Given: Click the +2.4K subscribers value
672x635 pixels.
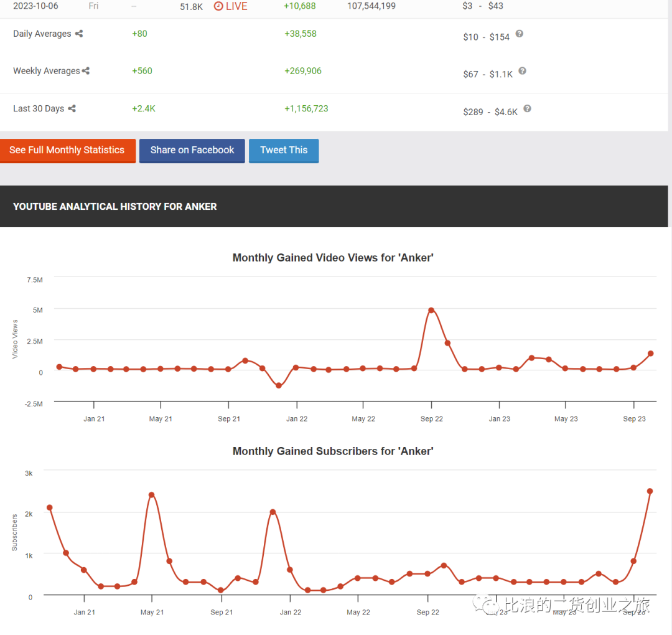Looking at the screenshot, I should pyautogui.click(x=144, y=108).
